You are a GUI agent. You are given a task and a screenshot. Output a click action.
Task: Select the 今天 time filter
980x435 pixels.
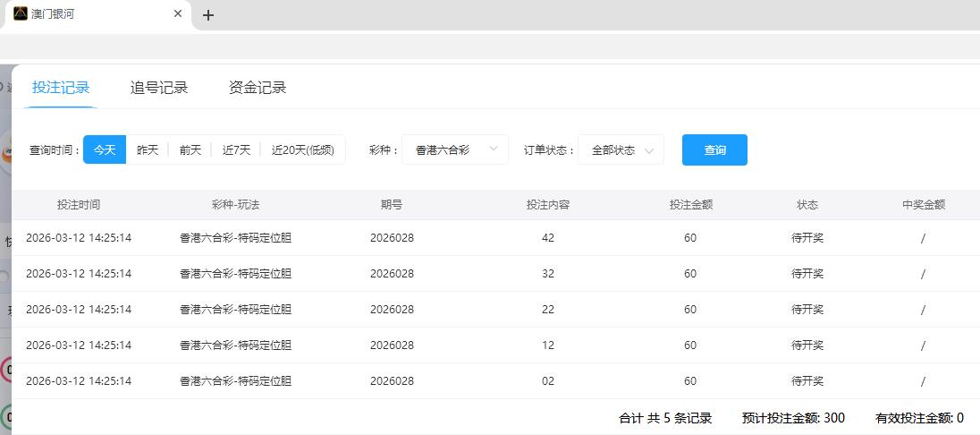(105, 150)
